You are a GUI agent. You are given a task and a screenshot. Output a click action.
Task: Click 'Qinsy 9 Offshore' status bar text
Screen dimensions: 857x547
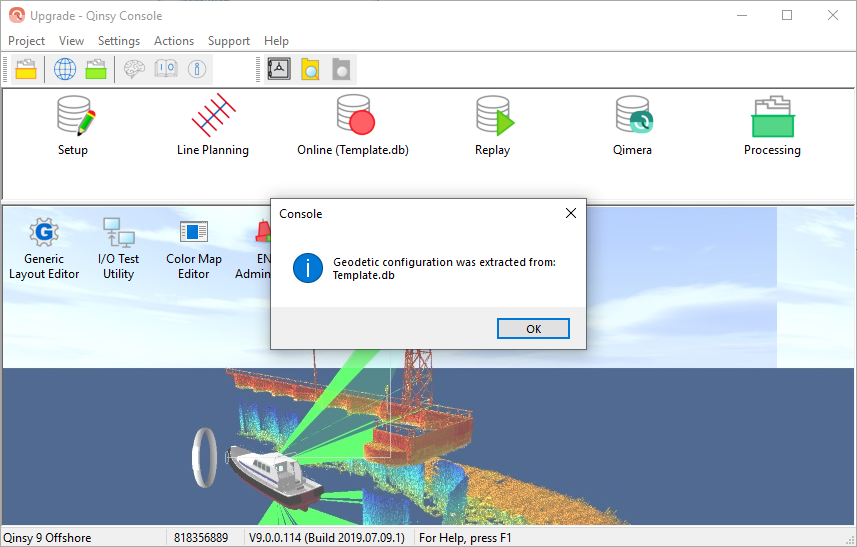coord(47,538)
